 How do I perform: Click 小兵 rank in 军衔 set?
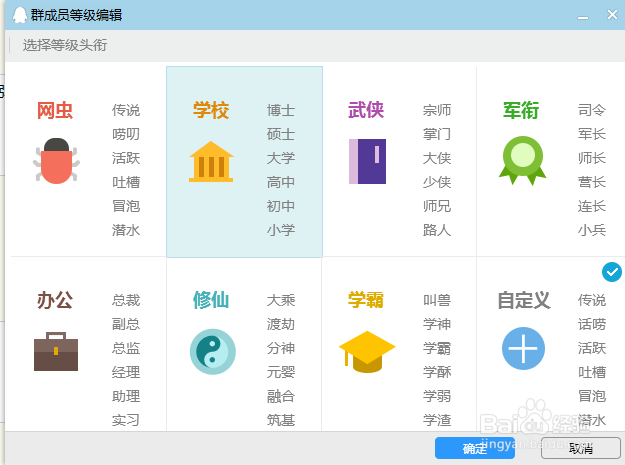(592, 230)
